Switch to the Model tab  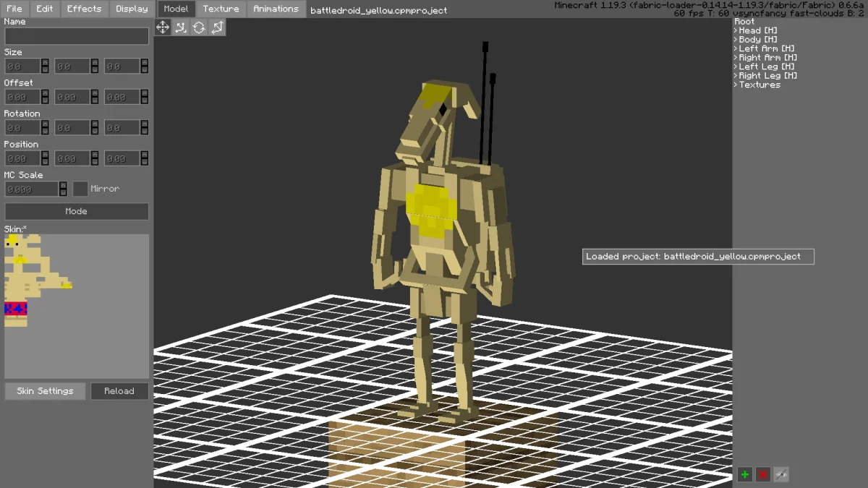[x=176, y=9]
